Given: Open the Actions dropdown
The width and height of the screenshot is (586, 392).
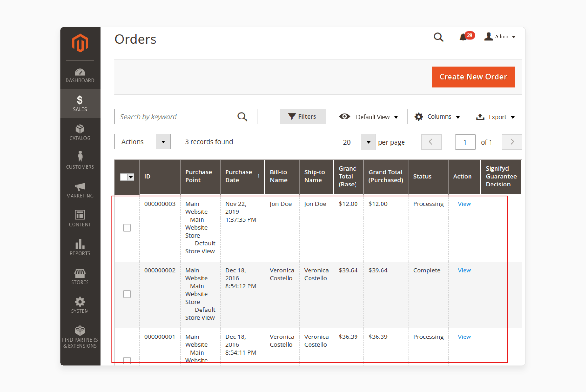Looking at the screenshot, I should pyautogui.click(x=143, y=141).
